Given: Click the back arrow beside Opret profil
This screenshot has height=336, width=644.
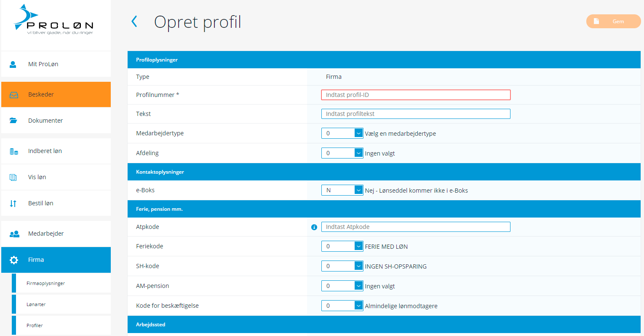Looking at the screenshot, I should click(134, 22).
